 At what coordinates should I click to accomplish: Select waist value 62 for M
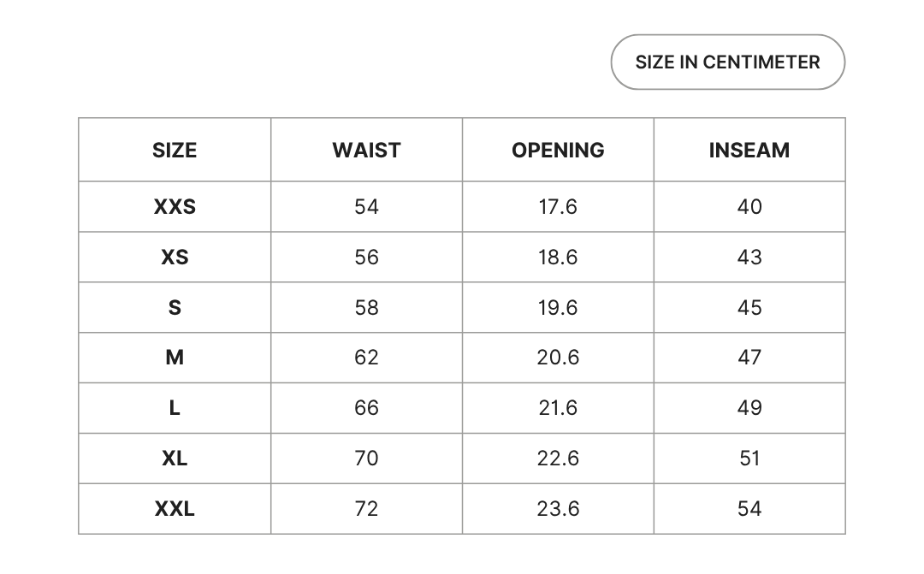(x=366, y=358)
